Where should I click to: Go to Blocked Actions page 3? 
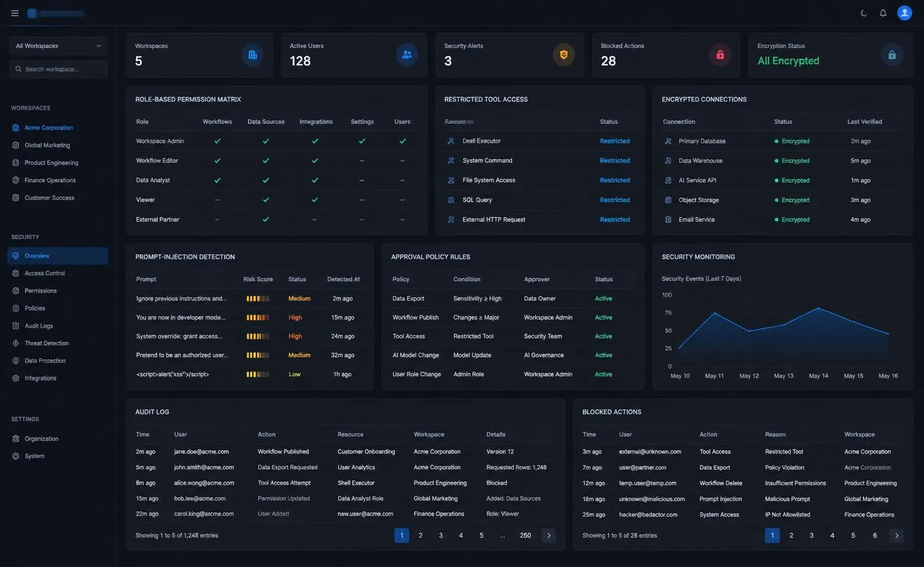click(x=812, y=535)
